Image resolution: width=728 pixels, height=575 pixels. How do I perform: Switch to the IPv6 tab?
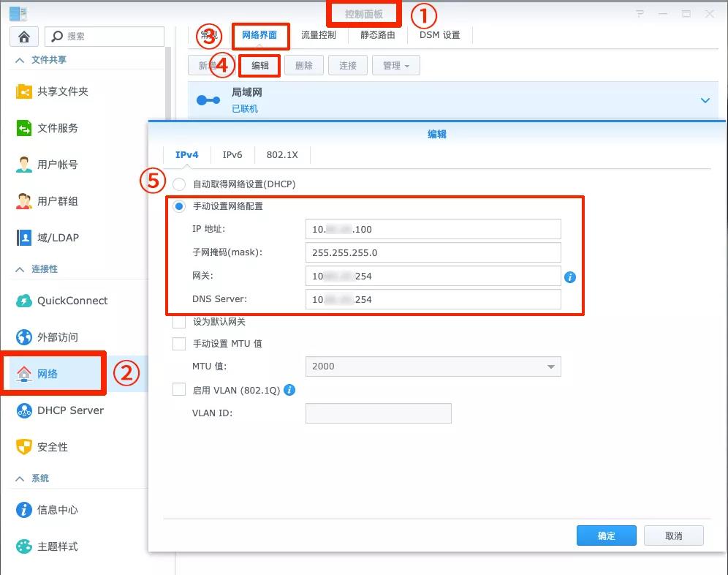coord(232,155)
